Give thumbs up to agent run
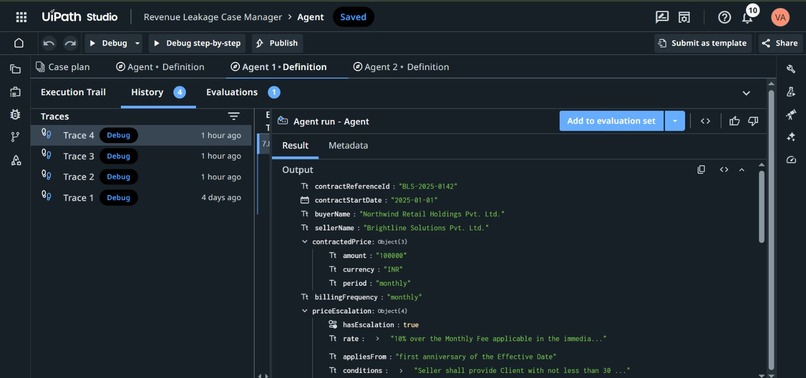This screenshot has height=378, width=806. [734, 121]
